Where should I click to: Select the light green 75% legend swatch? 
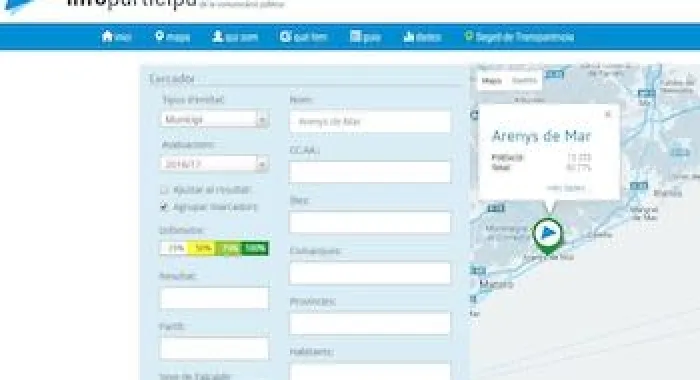(229, 248)
